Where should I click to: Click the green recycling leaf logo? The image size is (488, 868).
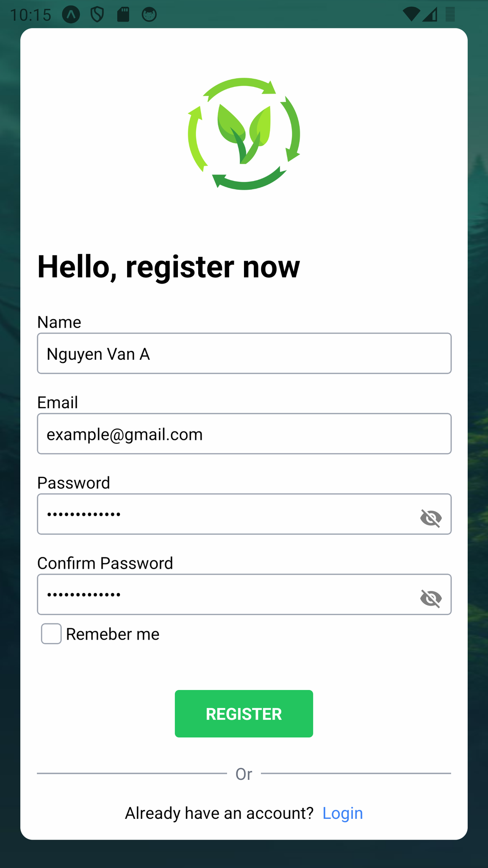tap(244, 134)
